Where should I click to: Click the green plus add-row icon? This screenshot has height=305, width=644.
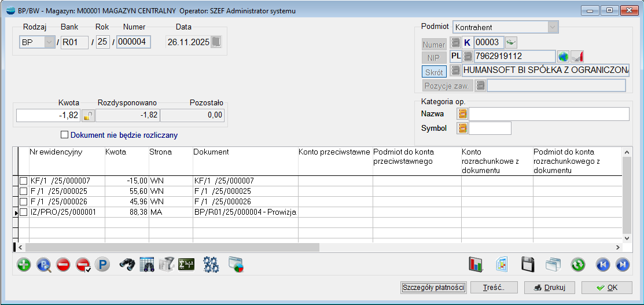pos(24,265)
